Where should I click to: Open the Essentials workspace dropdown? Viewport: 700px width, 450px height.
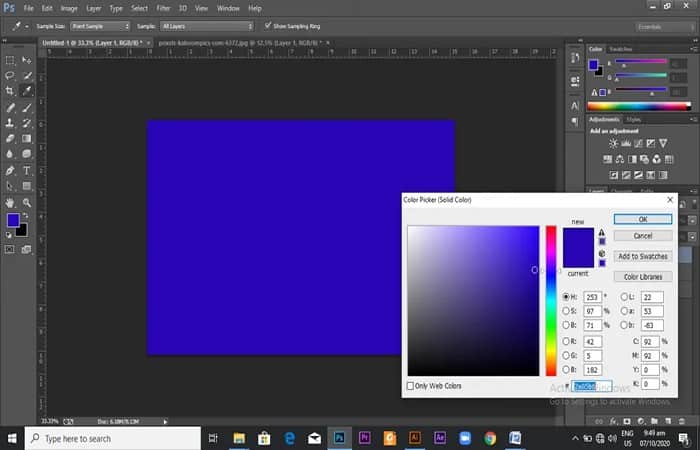point(665,27)
